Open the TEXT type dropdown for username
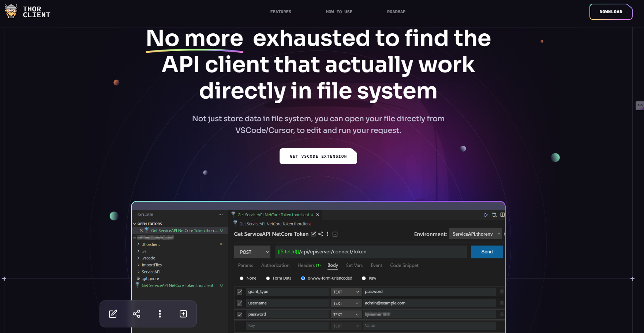This screenshot has width=644, height=333. [x=346, y=303]
